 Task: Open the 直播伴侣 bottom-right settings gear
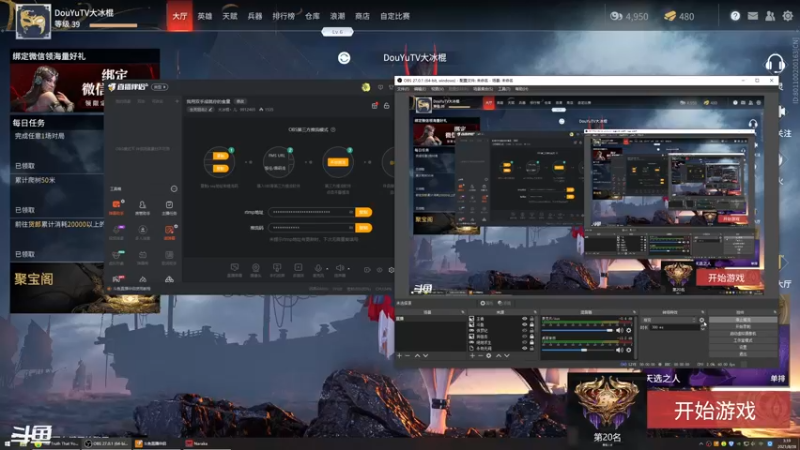pyautogui.click(x=391, y=270)
